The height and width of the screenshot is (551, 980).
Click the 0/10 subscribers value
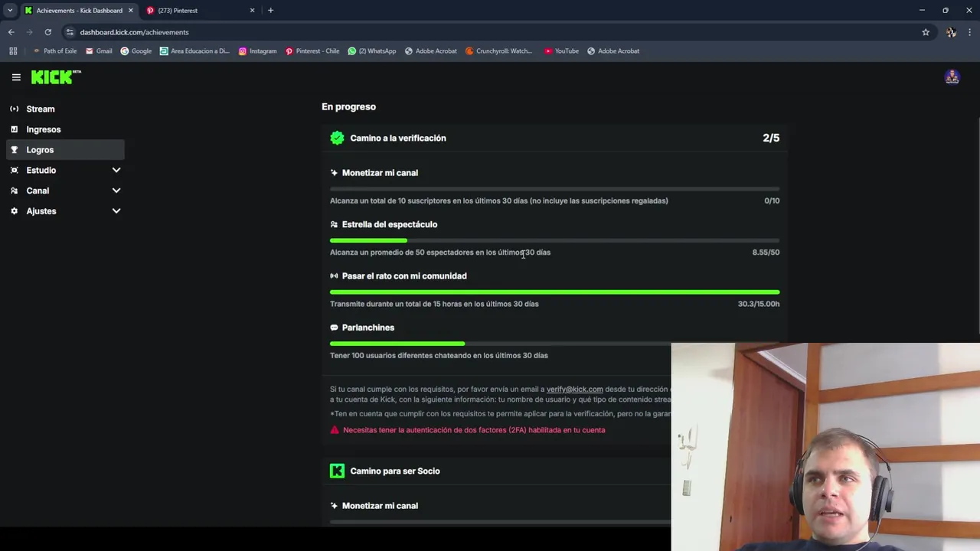click(x=772, y=201)
